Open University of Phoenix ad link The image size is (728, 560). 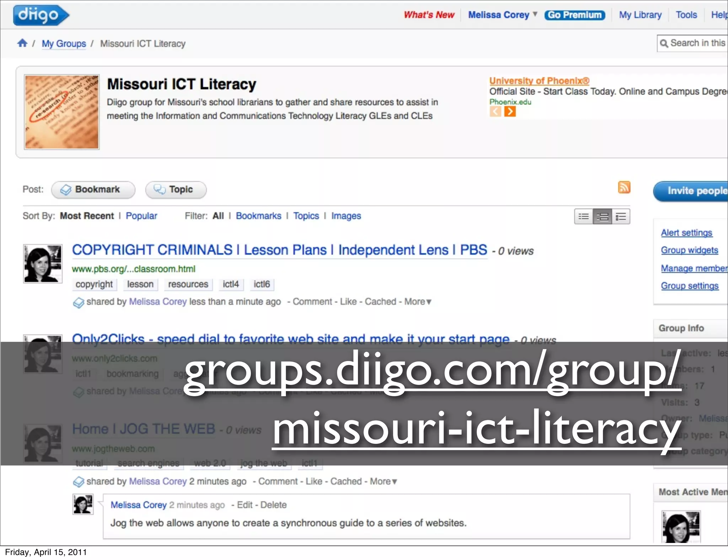pos(539,81)
